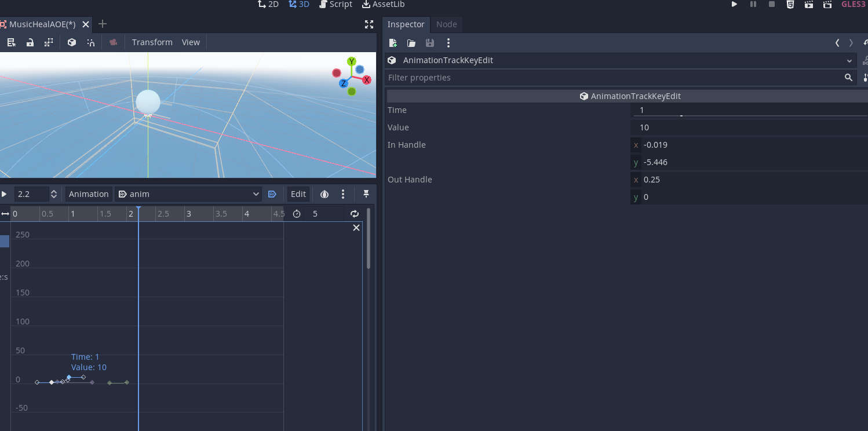Screen dimensions: 868x431
Task: Click the list select tool icon
Action: (11, 42)
